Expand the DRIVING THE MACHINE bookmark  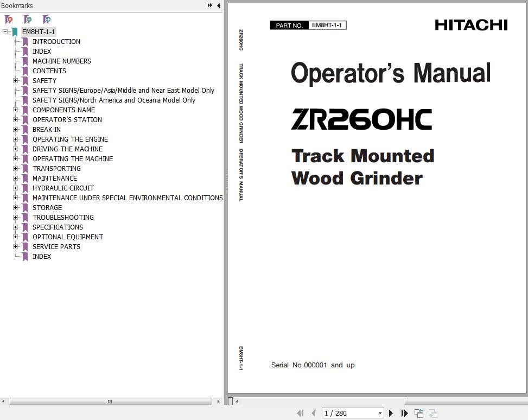tap(15, 149)
